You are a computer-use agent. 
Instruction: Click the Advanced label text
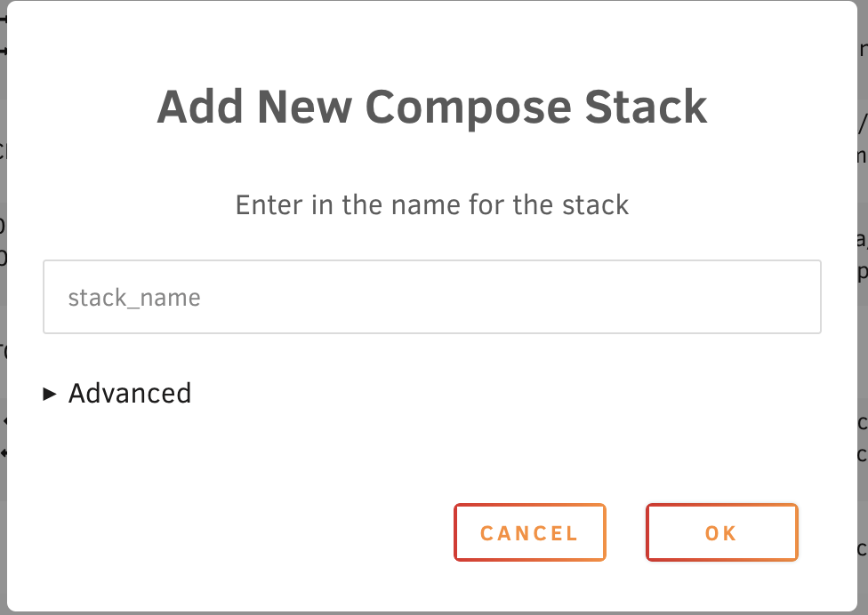tap(130, 393)
